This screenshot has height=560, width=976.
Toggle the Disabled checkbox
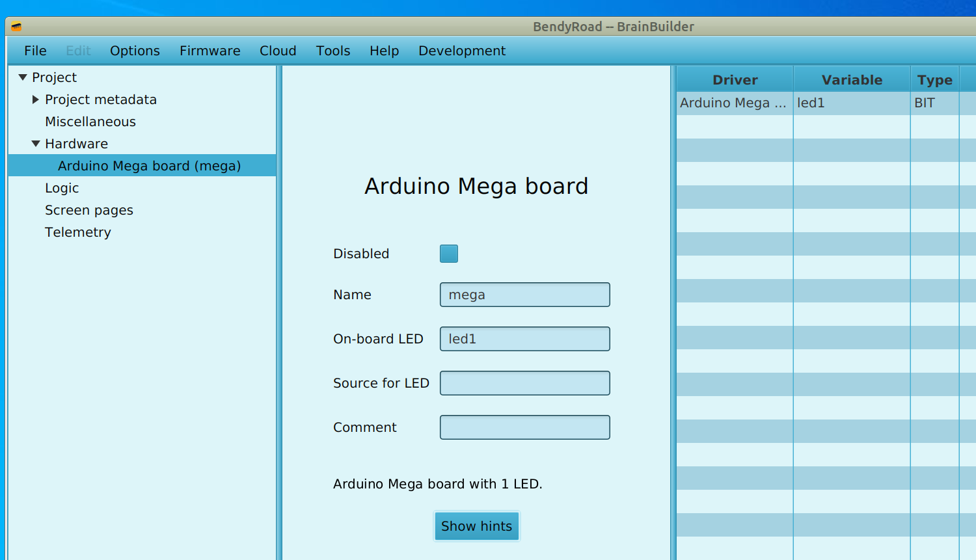[449, 254]
